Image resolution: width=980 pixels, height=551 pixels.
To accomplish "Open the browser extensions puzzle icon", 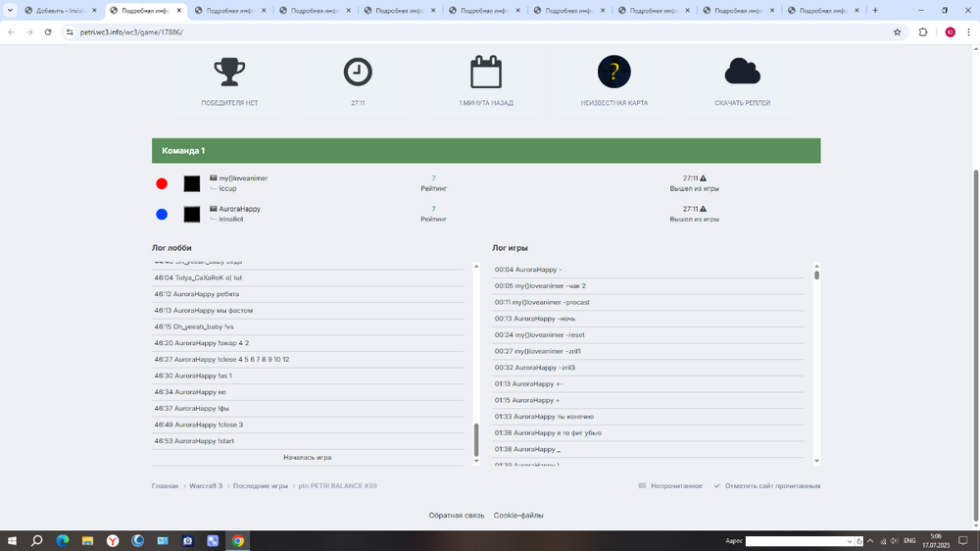I will (923, 31).
